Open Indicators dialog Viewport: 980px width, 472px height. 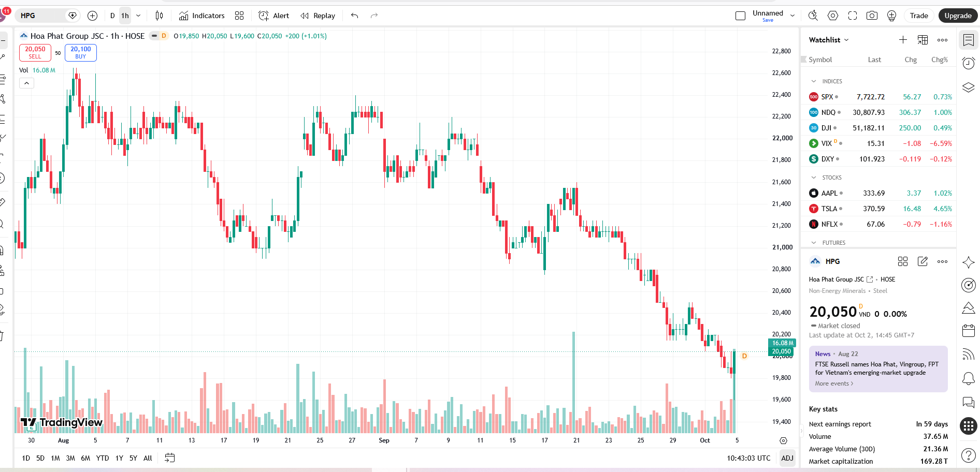(202, 16)
